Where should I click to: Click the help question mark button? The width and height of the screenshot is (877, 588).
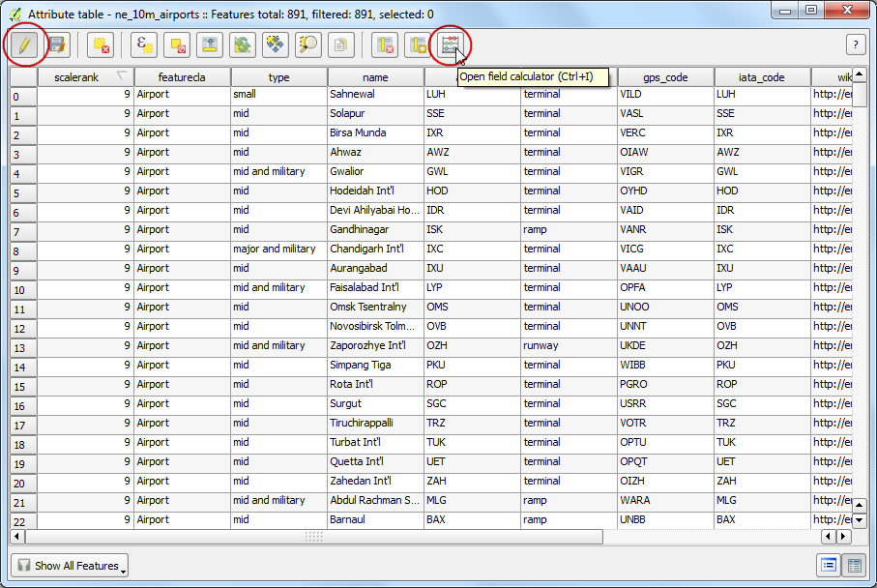click(855, 44)
